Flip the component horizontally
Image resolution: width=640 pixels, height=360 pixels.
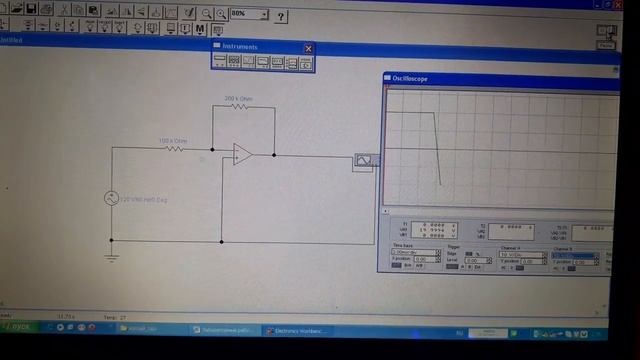click(x=126, y=11)
